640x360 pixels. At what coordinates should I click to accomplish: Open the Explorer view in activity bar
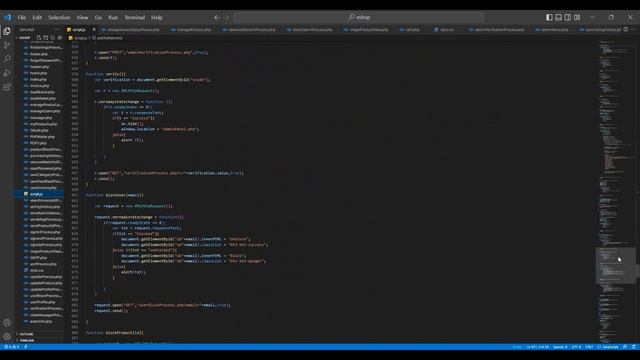tap(7, 31)
